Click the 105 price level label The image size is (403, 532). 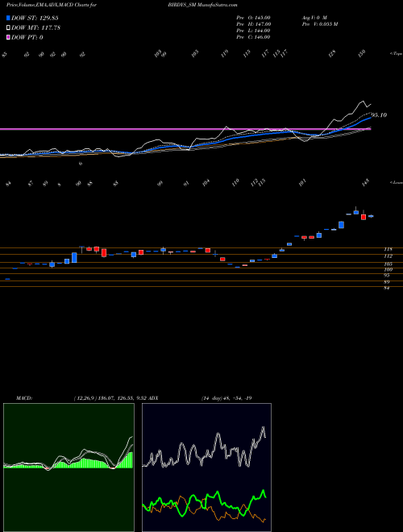(388, 264)
